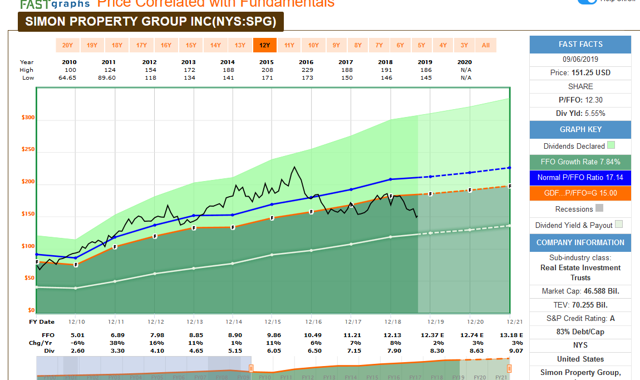Click the $200 axis label
The image size is (640, 380).
pos(28,182)
